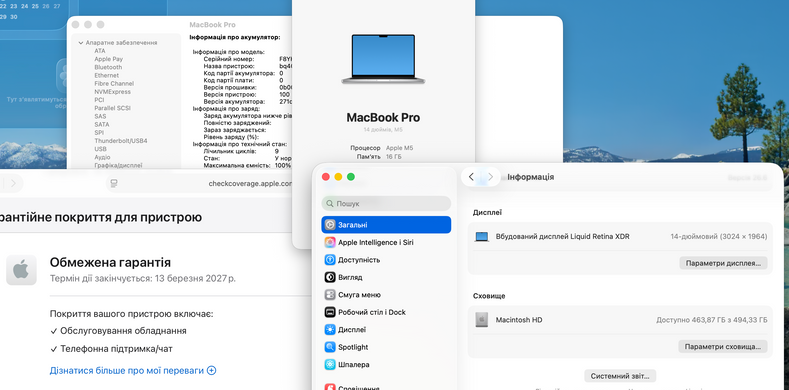Viewport: 789px width, 390px height.
Task: Open Apple Intelligence і Siri settings
Action: click(x=386, y=243)
